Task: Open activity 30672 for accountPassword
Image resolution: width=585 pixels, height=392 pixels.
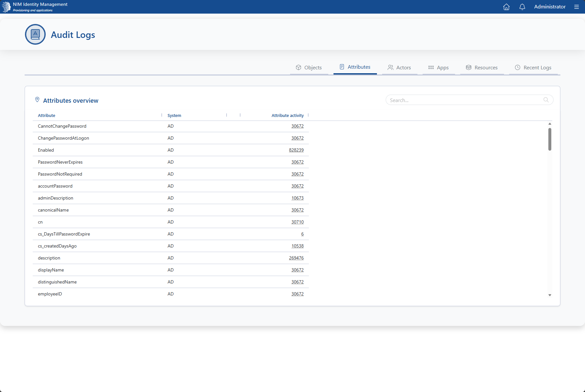Action: point(298,186)
